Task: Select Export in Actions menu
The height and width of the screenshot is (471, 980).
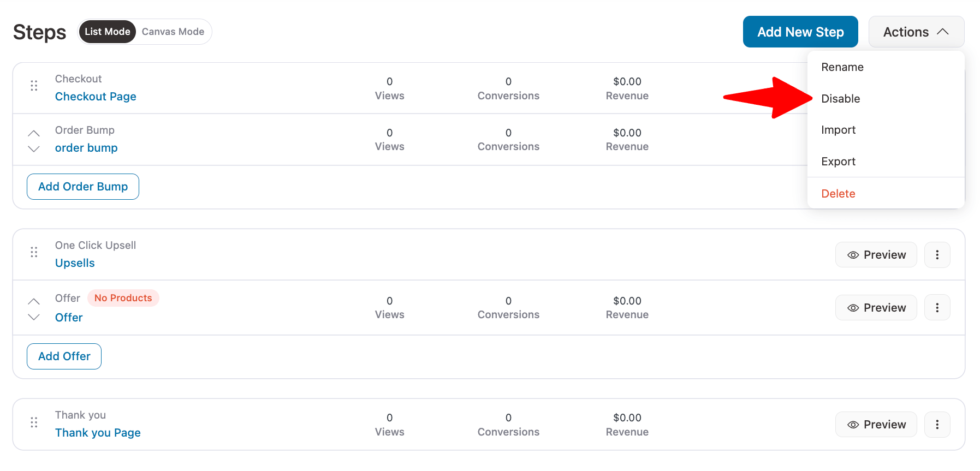Action: tap(838, 162)
